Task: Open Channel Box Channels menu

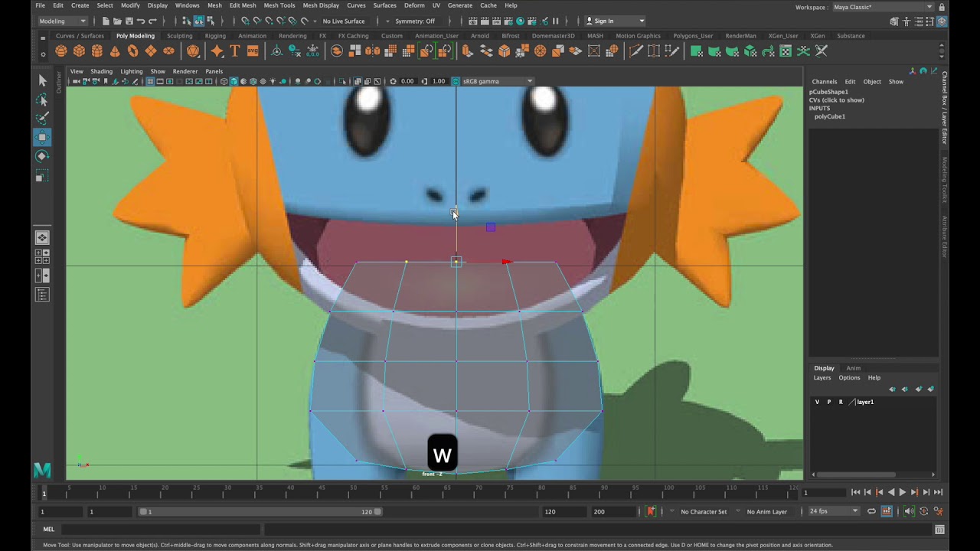Action: [825, 81]
